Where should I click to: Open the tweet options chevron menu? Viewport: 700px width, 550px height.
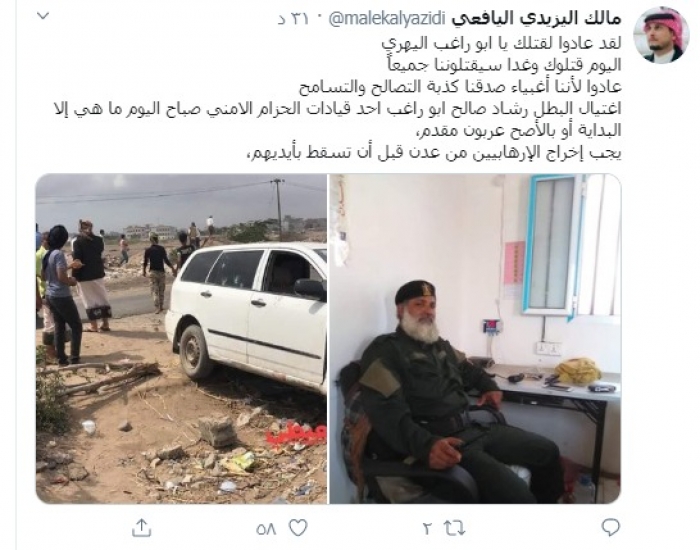43,17
